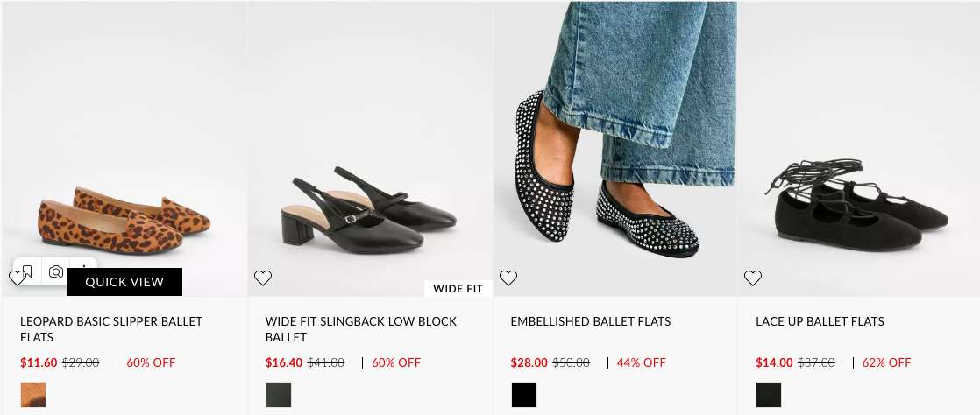980x415 pixels.
Task: Go to Embellished Ballet Flats product page
Action: [x=590, y=321]
